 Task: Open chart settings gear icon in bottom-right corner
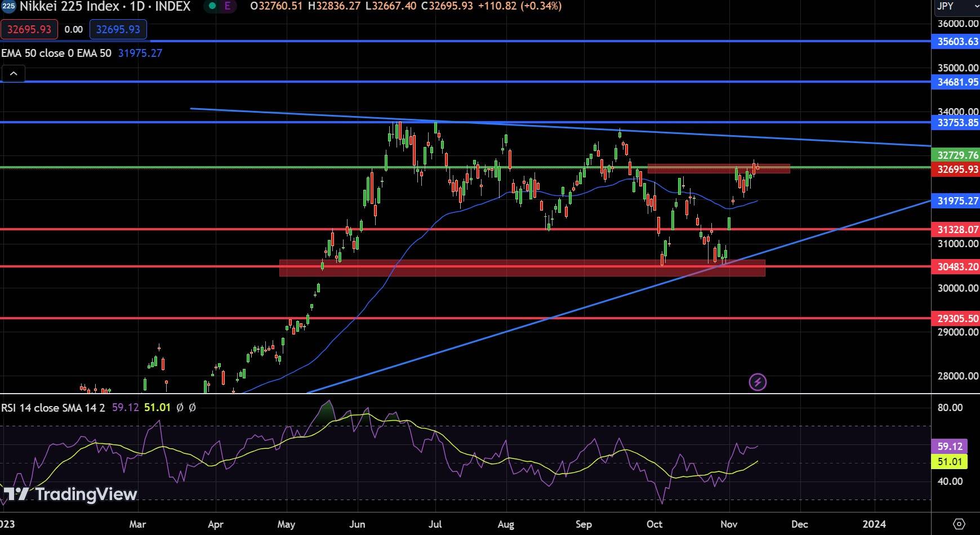pos(959,524)
